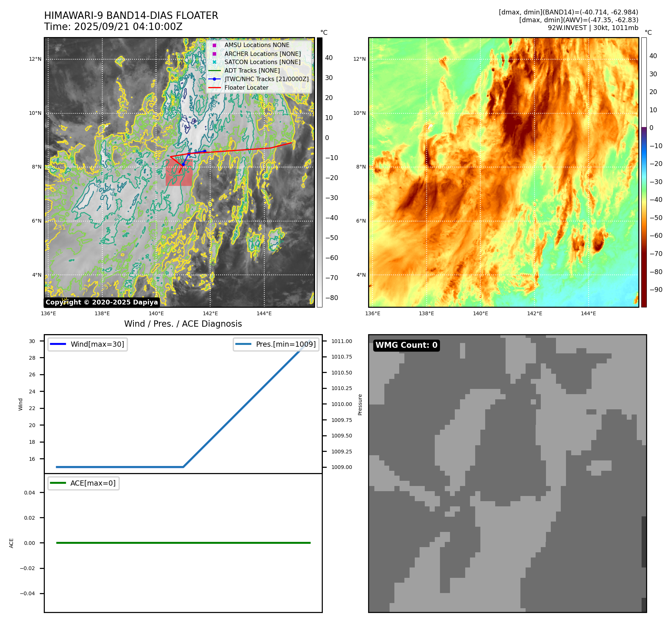Screen dimensions: 672x626
Task: Click the 6°N label on the color map
Action: [x=361, y=221]
